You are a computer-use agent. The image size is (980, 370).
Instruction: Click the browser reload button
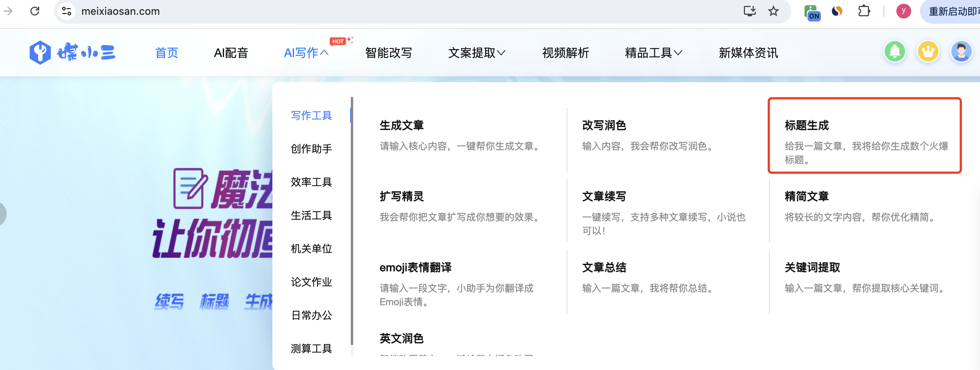point(35,11)
